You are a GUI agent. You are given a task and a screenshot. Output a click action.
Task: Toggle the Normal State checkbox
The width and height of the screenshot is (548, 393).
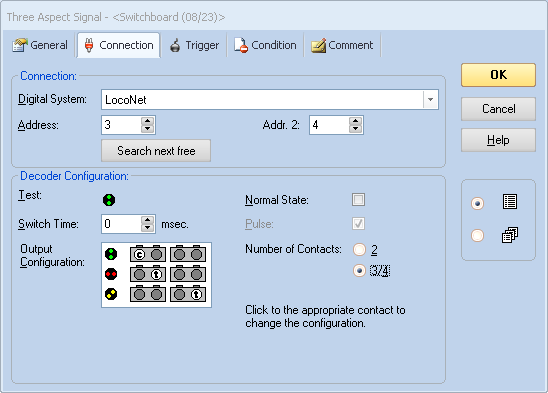358,200
